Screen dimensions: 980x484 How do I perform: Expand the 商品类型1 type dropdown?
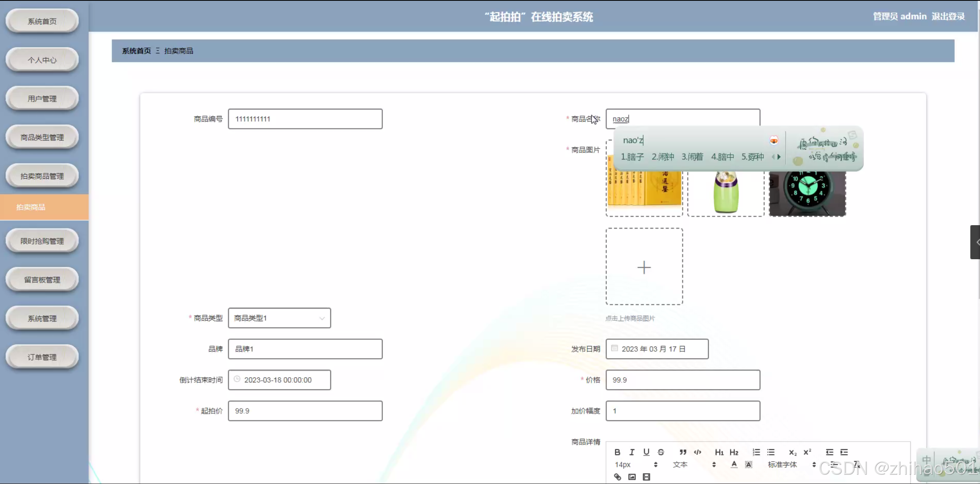pyautogui.click(x=279, y=318)
